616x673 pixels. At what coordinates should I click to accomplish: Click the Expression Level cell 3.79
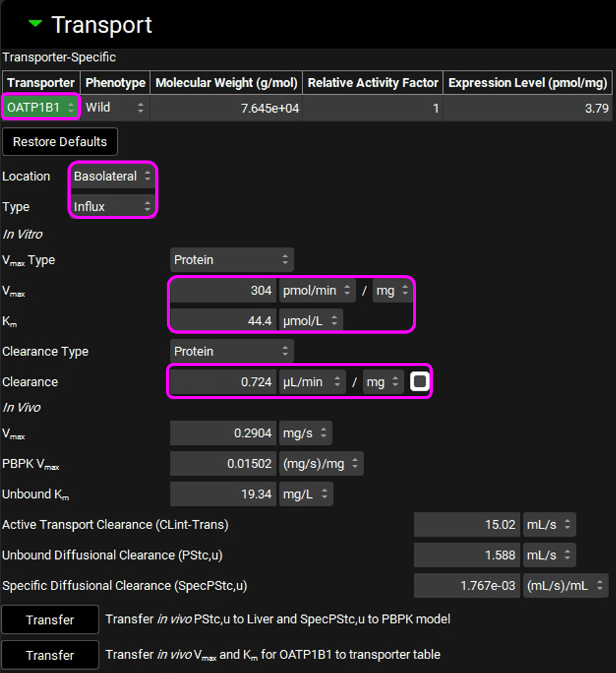528,108
